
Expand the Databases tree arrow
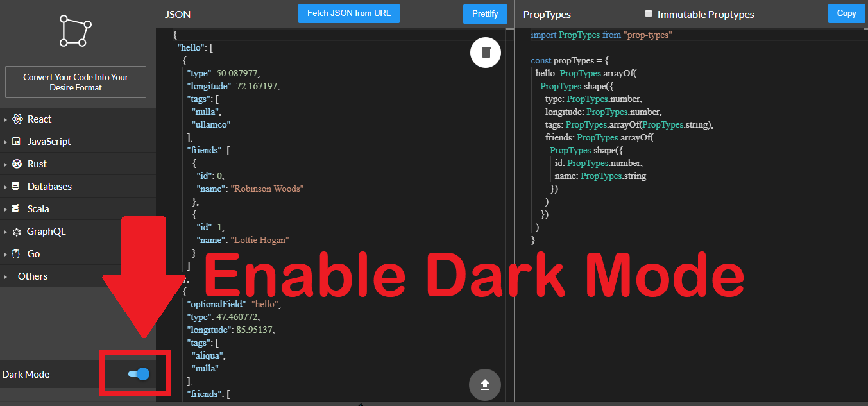tap(5, 187)
